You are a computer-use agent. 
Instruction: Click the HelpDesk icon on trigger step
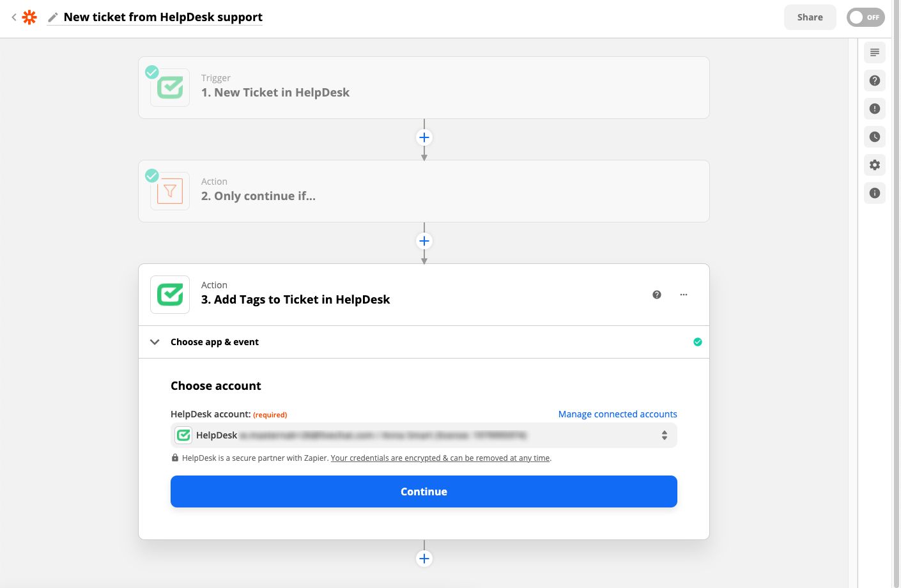170,88
